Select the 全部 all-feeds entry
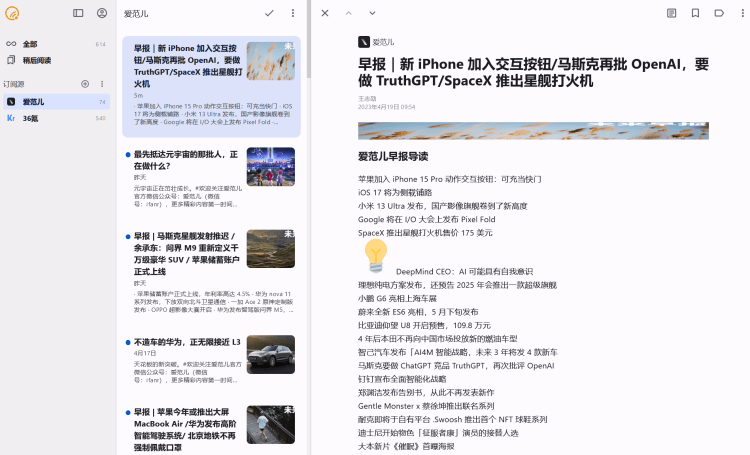750x455 pixels. coord(56,44)
